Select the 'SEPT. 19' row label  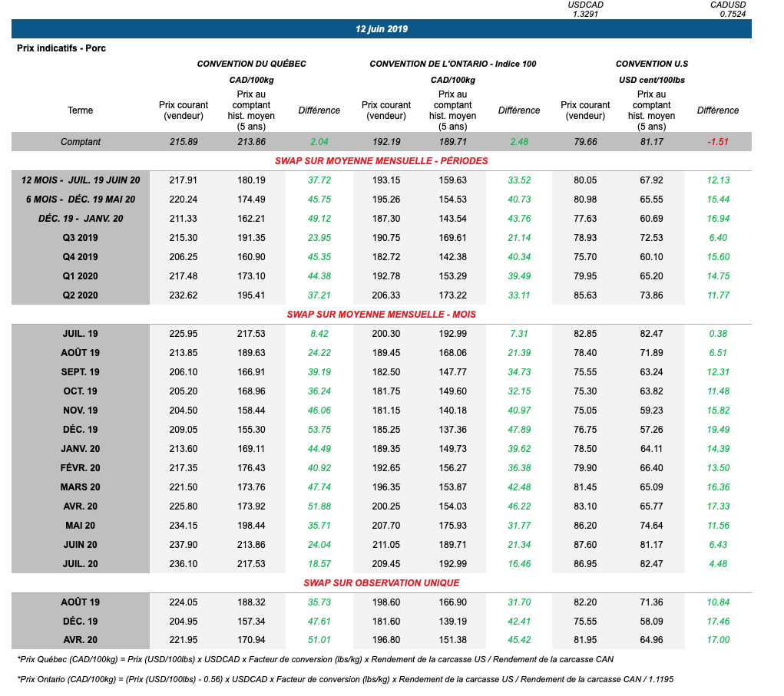point(81,372)
